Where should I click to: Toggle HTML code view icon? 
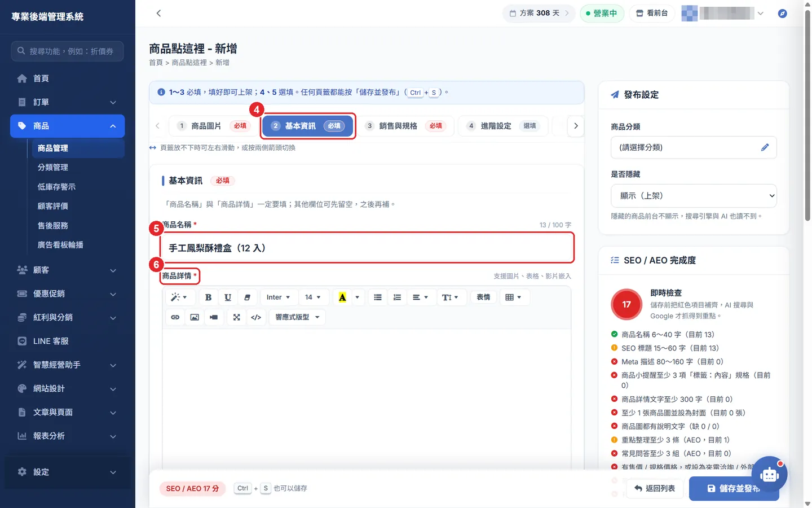[x=256, y=317]
